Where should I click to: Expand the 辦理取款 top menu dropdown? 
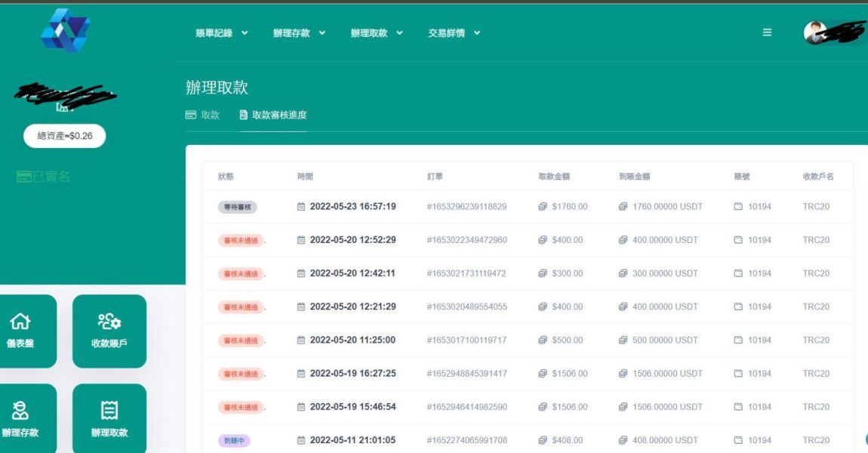click(x=377, y=33)
